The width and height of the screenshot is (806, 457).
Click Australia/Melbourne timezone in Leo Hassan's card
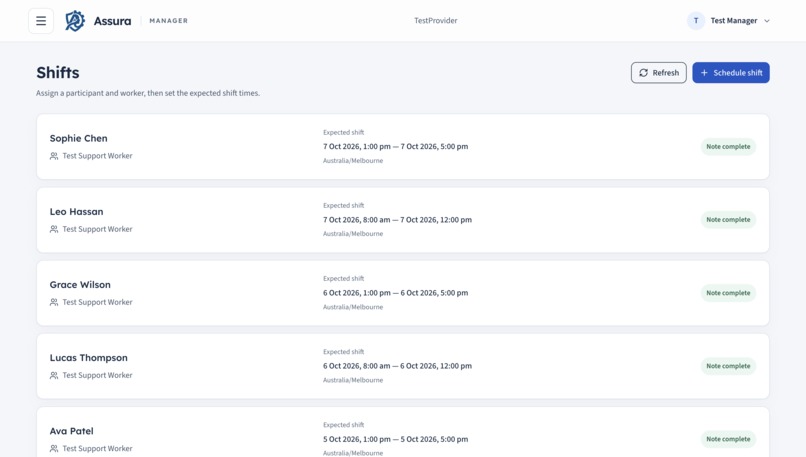tap(353, 234)
